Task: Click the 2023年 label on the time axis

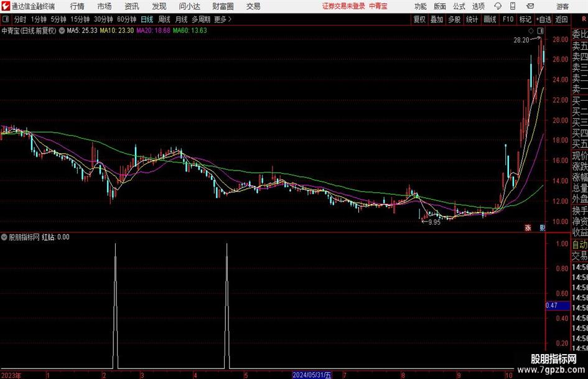Action: click(x=11, y=375)
